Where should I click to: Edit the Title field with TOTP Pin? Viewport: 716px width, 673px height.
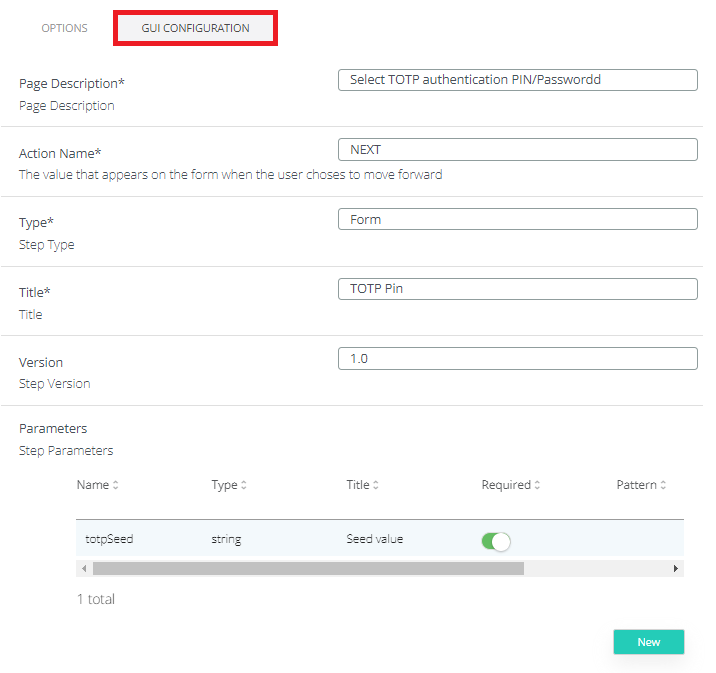517,289
